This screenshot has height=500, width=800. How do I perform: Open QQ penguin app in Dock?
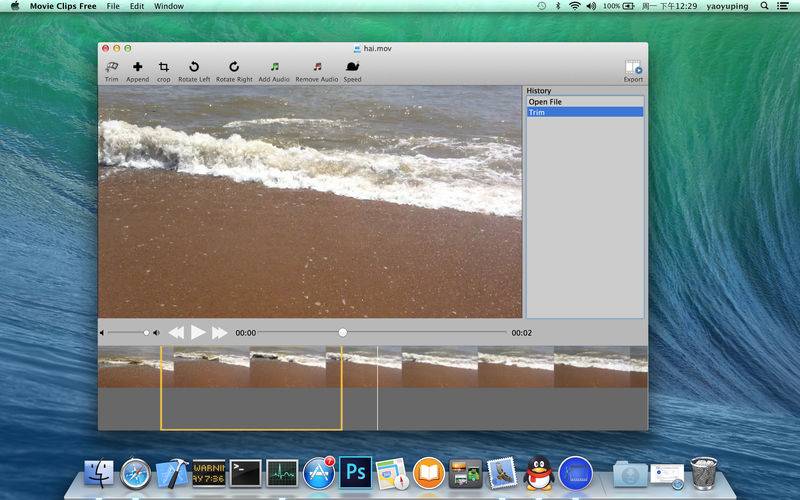[x=539, y=473]
